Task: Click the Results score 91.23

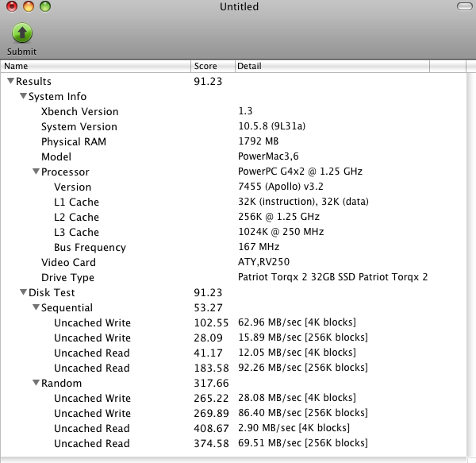Action: tap(208, 82)
